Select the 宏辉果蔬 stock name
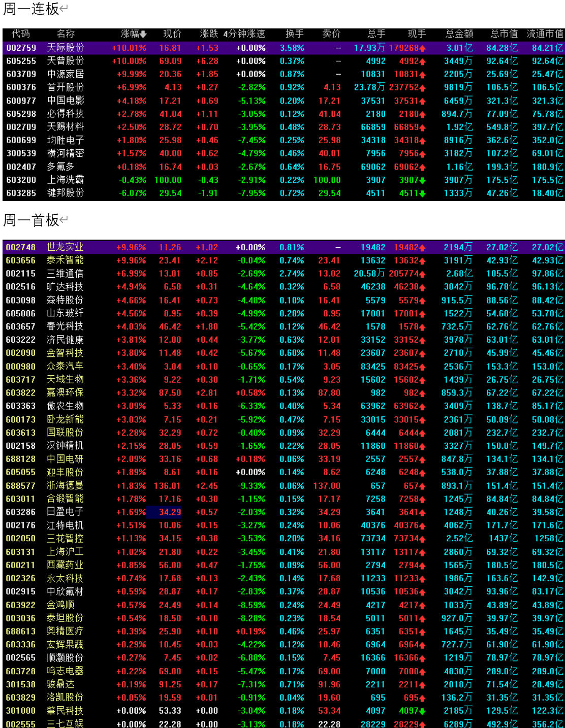 click(x=66, y=644)
